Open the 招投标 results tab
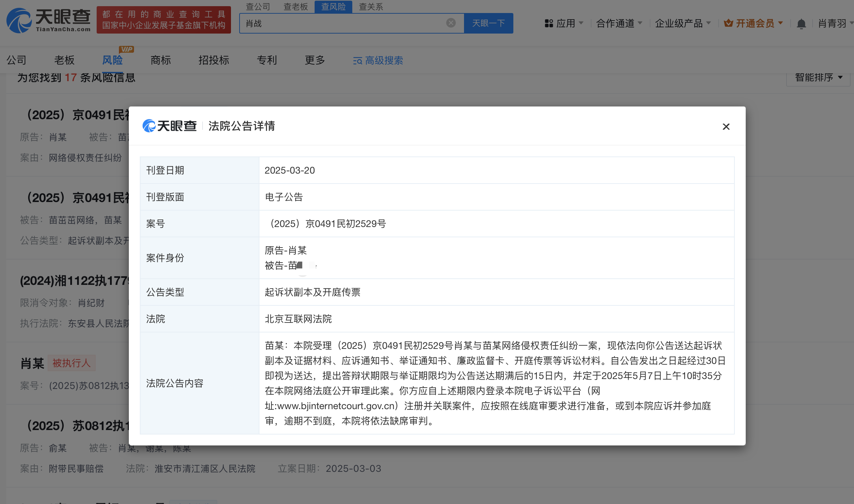The image size is (854, 504). [x=213, y=60]
